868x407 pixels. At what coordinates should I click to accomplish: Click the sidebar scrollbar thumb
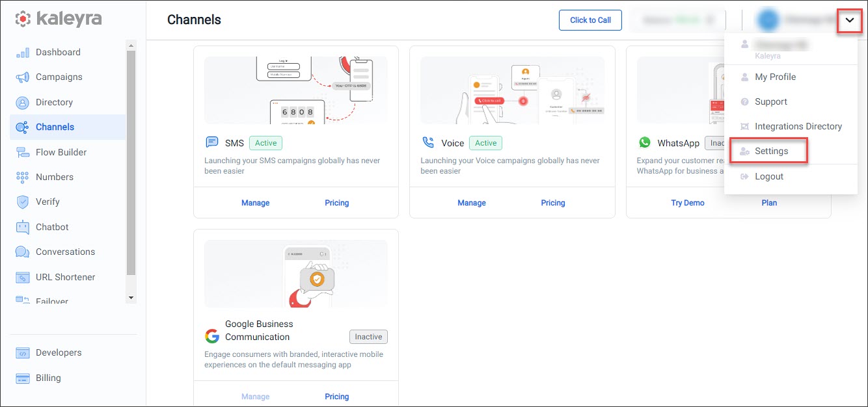pyautogui.click(x=131, y=163)
